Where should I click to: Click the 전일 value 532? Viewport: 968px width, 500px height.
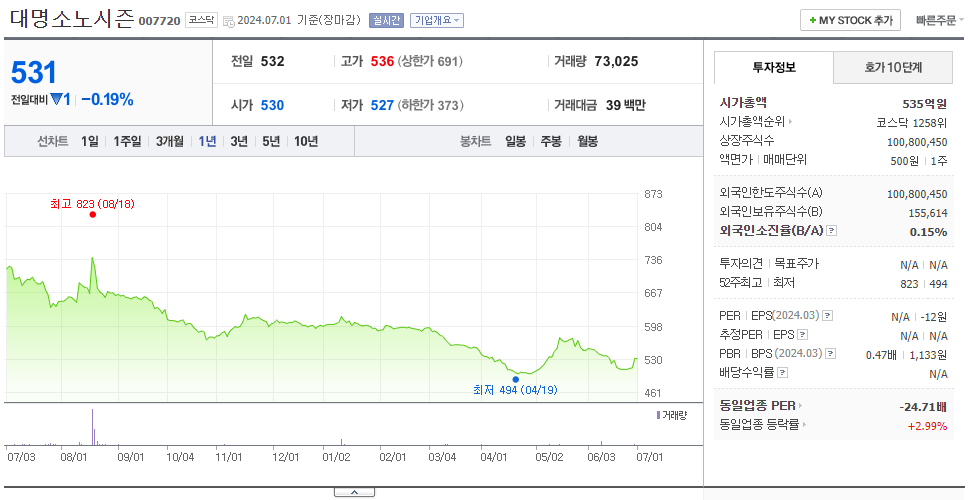272,61
